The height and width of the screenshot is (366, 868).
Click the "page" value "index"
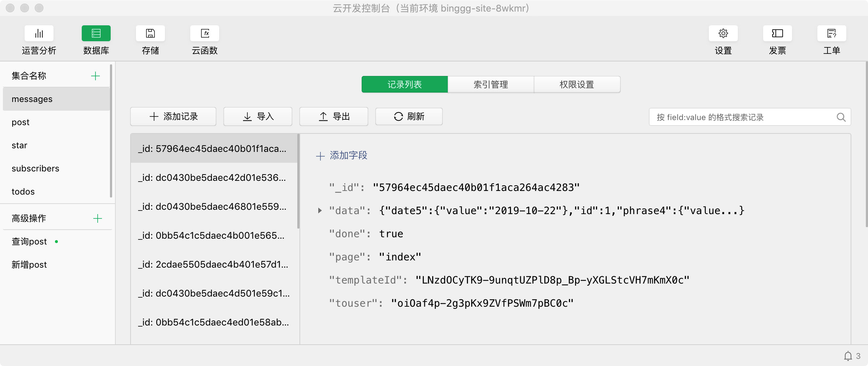[400, 257]
